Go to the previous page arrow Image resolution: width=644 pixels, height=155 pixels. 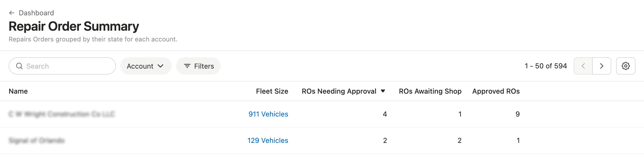coord(583,66)
